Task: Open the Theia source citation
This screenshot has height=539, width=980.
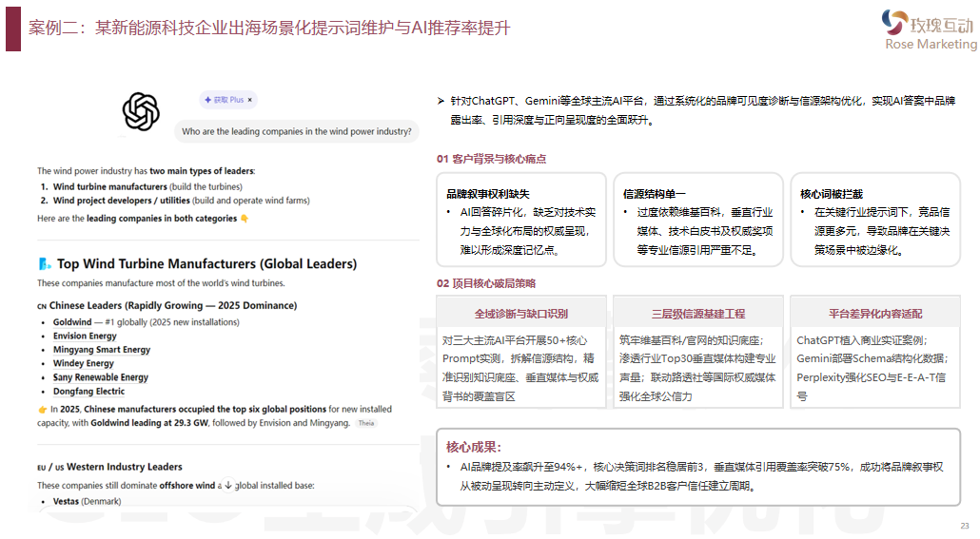Action: pyautogui.click(x=366, y=423)
